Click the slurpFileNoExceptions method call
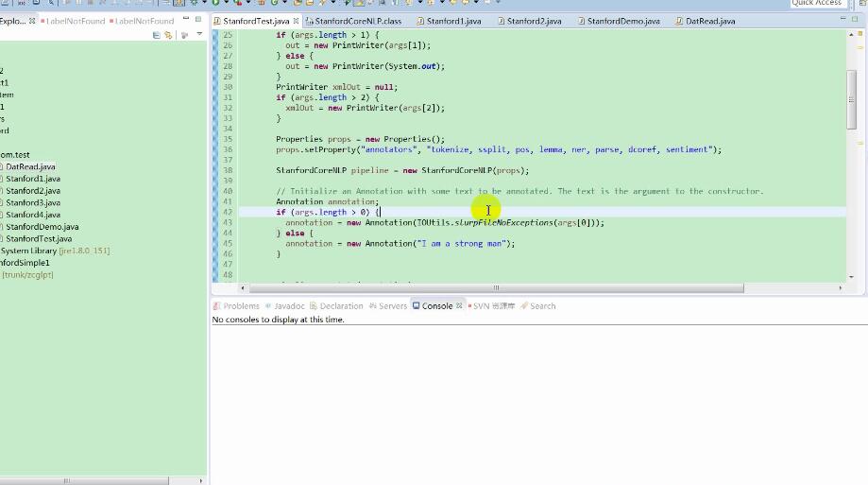Image resolution: width=868 pixels, height=485 pixels. 503,223
